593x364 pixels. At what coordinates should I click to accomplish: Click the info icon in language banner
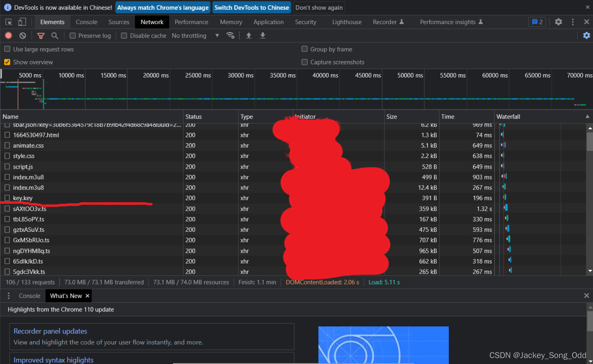click(x=8, y=8)
